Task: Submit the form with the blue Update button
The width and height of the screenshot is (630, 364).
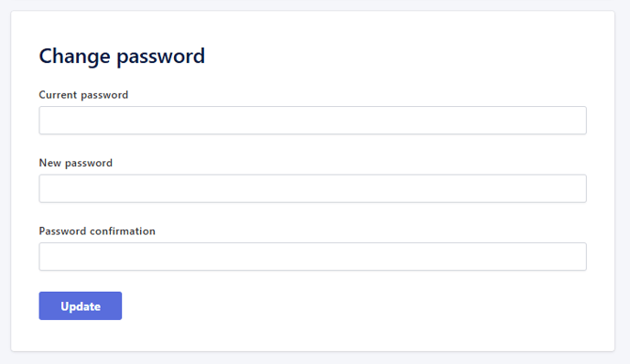Action: click(x=81, y=305)
